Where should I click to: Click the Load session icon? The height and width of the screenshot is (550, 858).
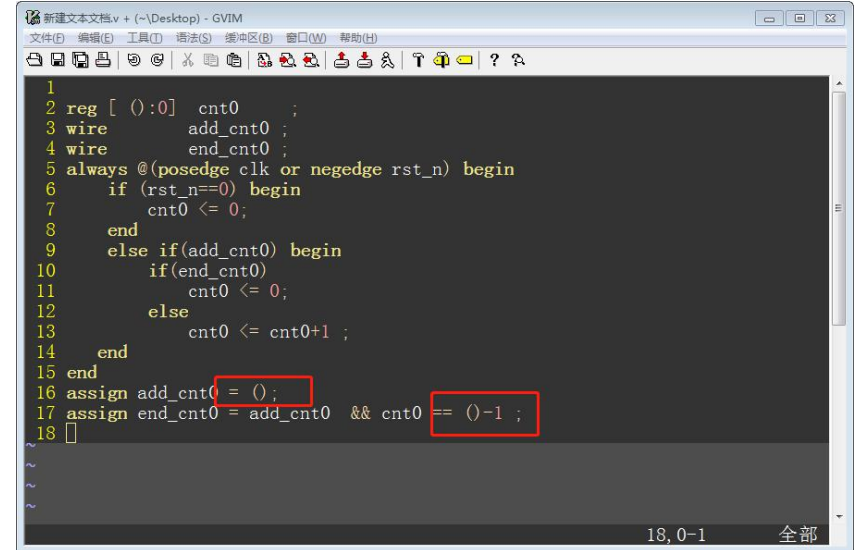tap(341, 60)
